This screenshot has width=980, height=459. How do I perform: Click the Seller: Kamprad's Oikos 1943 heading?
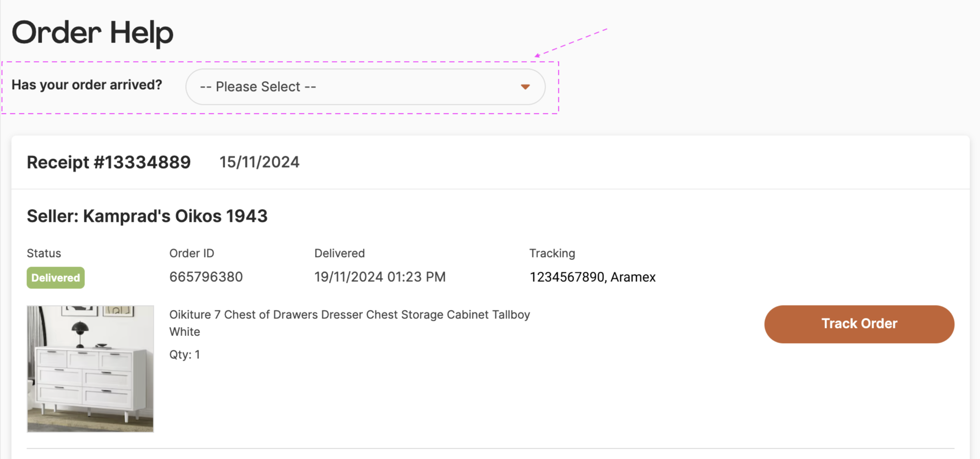147,216
